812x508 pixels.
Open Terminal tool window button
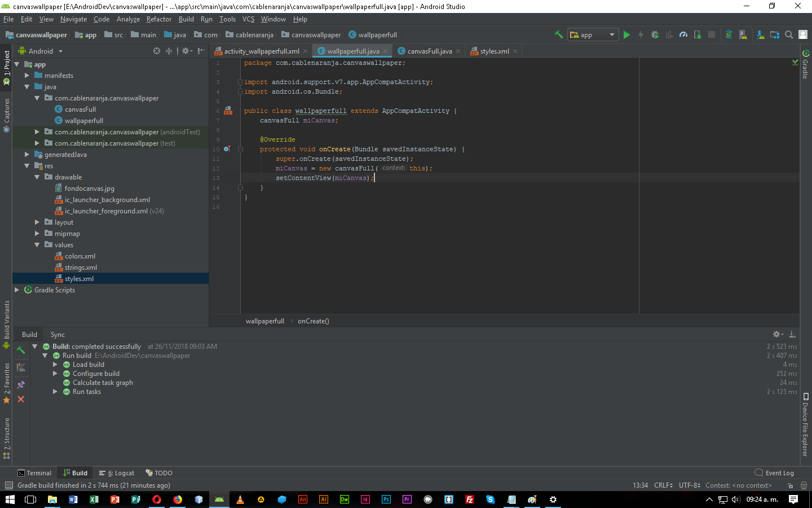34,473
